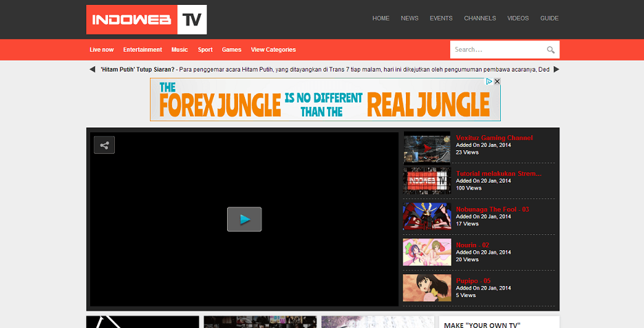Open Nobunaga The Fool - 03 link
Viewport: 644px width, 328px height.
tap(493, 209)
